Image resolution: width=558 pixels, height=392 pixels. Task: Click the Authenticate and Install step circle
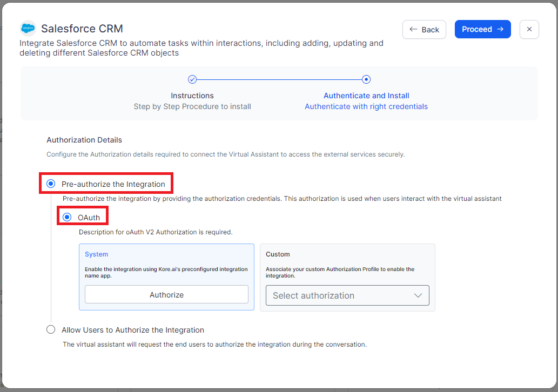(366, 79)
